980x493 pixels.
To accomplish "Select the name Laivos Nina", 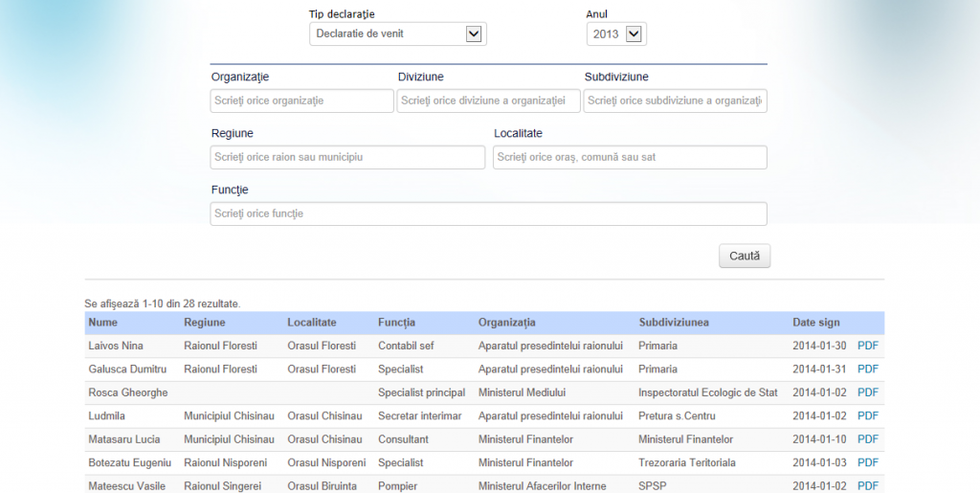I will point(116,346).
